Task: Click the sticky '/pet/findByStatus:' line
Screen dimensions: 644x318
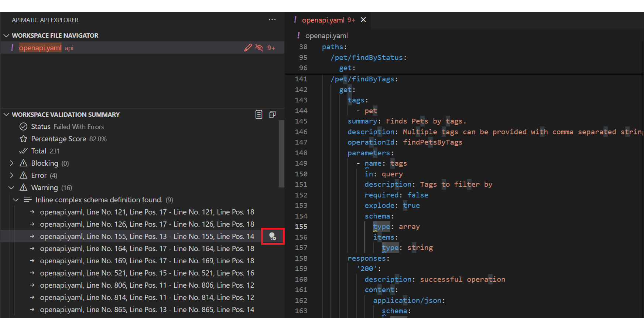Action: point(369,57)
